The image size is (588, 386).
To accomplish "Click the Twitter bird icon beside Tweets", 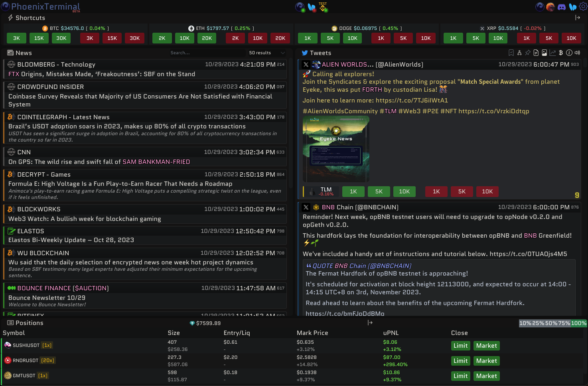I will click(305, 53).
